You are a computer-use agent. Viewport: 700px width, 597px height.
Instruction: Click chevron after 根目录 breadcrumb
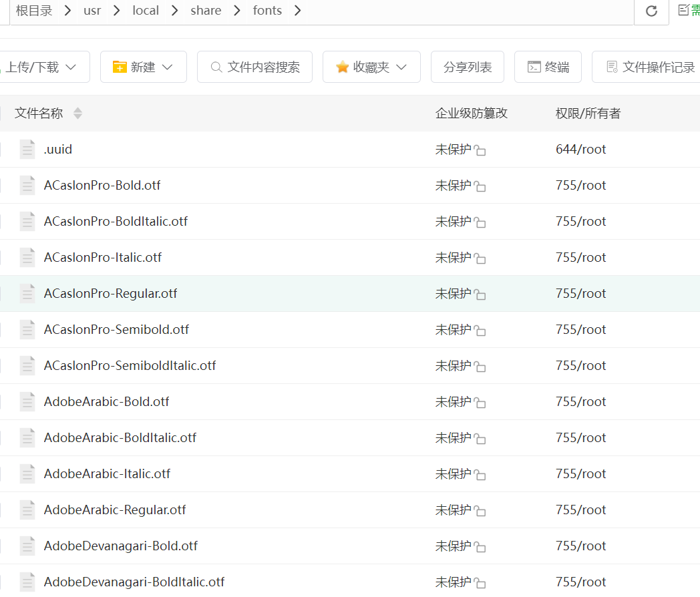[68, 10]
